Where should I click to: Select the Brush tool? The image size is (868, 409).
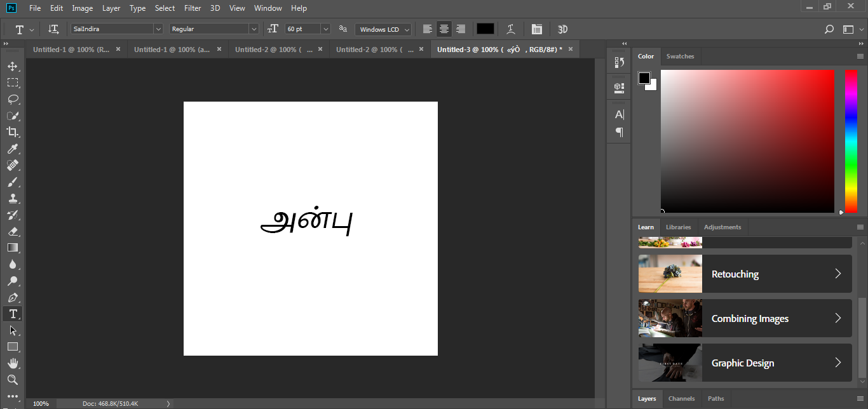click(x=13, y=182)
